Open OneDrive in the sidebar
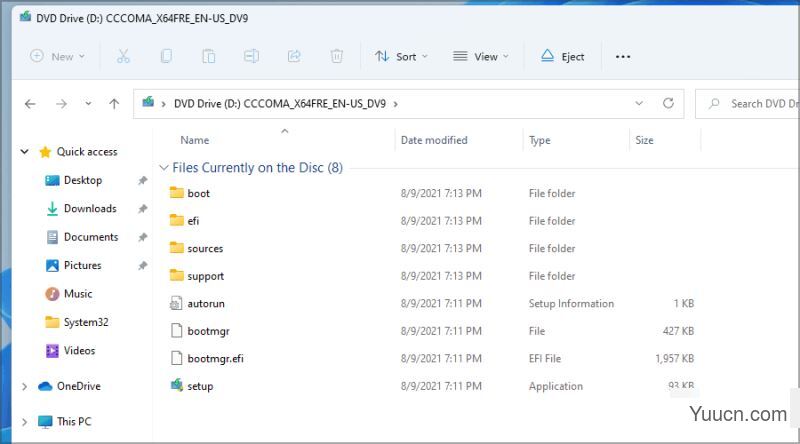 point(79,386)
